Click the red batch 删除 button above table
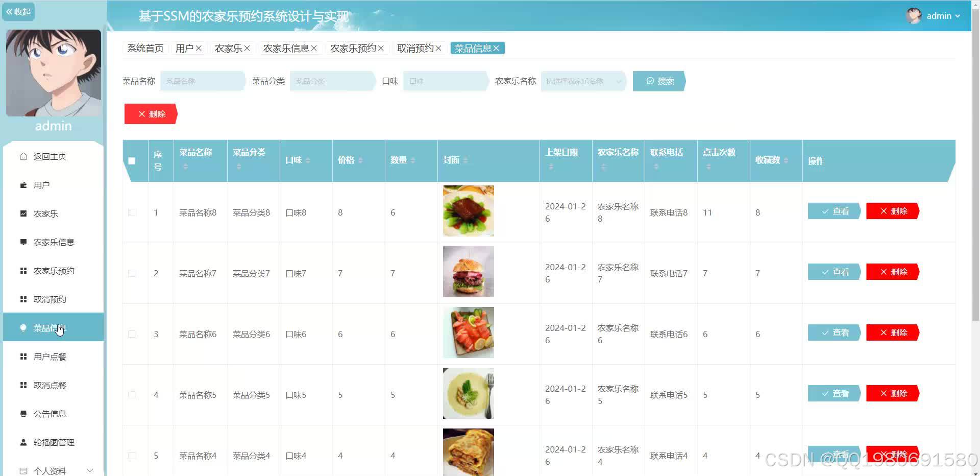980x476 pixels. click(151, 114)
